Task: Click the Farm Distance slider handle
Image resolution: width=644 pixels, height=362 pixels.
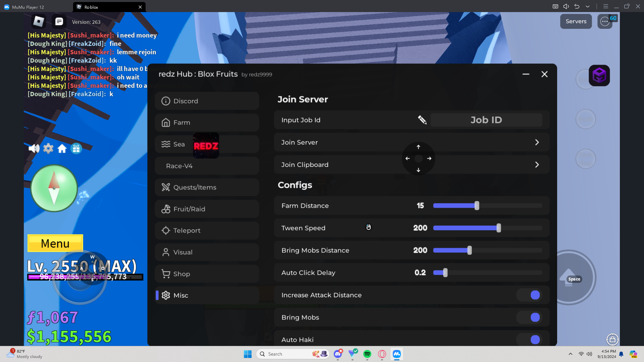Action: (477, 206)
